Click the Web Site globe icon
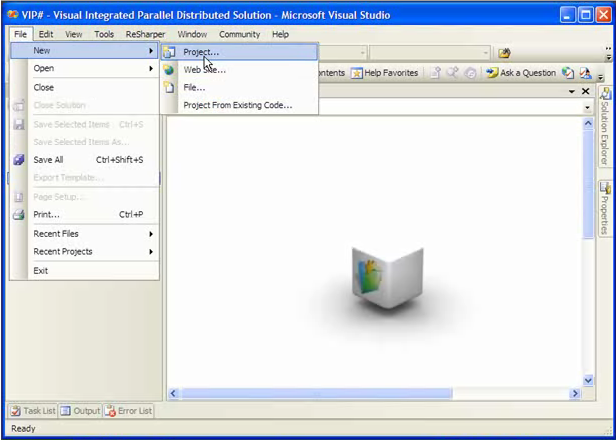The height and width of the screenshot is (440, 616). point(169,70)
